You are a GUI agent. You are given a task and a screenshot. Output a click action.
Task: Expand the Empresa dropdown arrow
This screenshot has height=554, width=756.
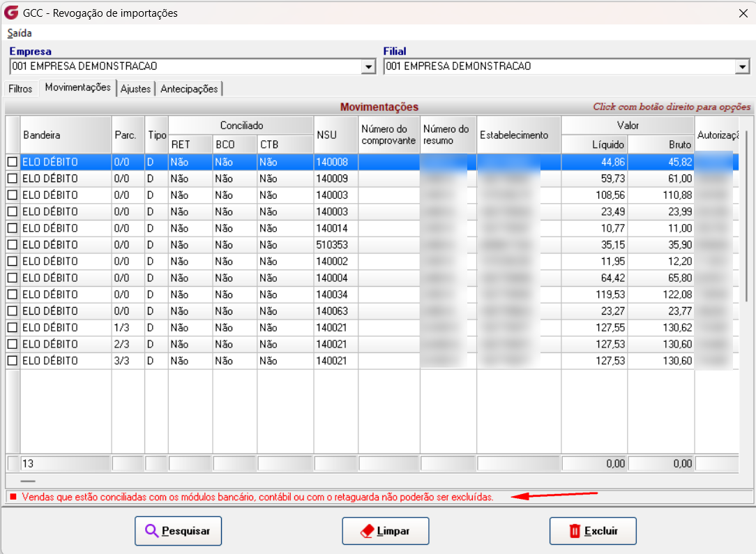[369, 66]
